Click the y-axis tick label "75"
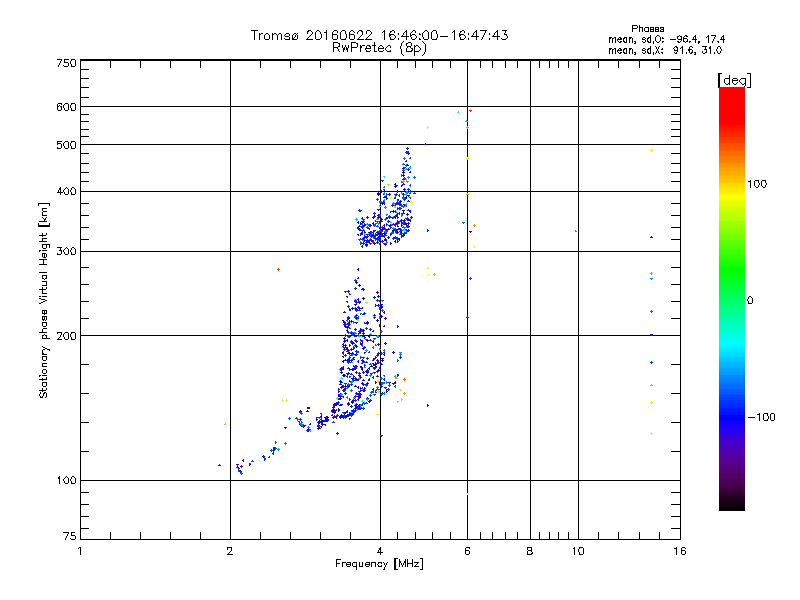The width and height of the screenshot is (800, 600). pyautogui.click(x=70, y=536)
